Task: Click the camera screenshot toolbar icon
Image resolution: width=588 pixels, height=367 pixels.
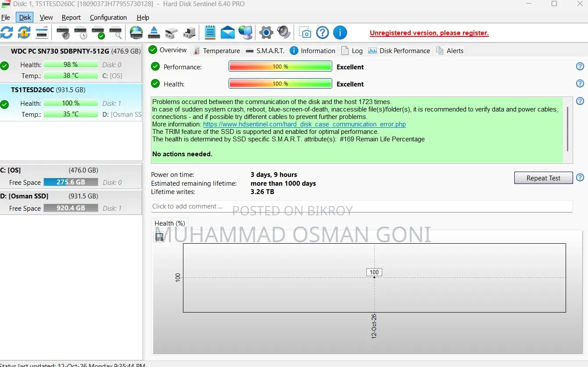Action: click(305, 32)
